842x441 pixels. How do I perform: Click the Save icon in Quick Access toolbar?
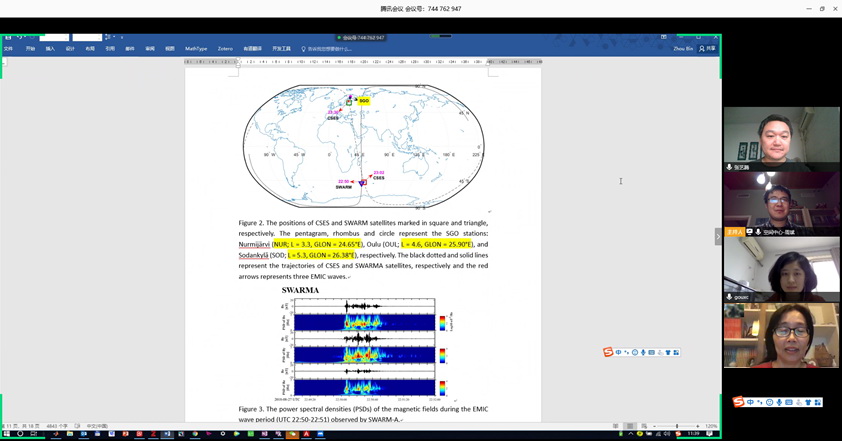pos(8,38)
